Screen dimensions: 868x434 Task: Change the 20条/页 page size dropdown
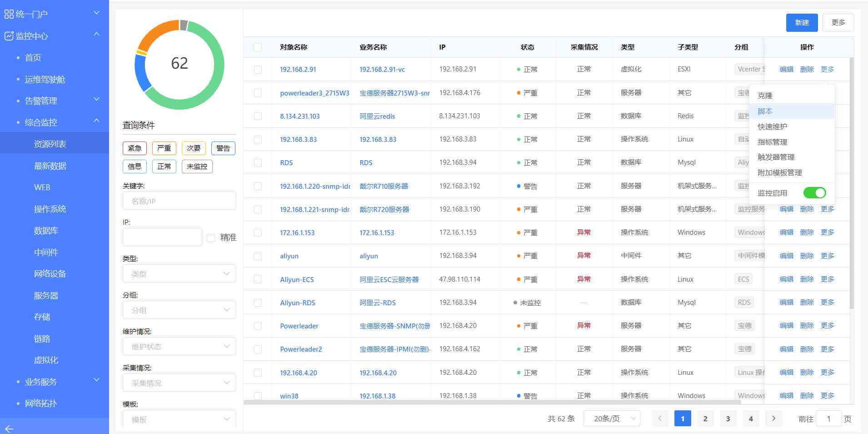[x=612, y=419]
